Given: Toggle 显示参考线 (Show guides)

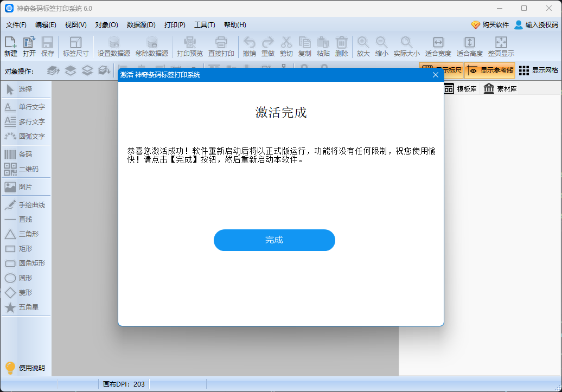Looking at the screenshot, I should pyautogui.click(x=490, y=70).
